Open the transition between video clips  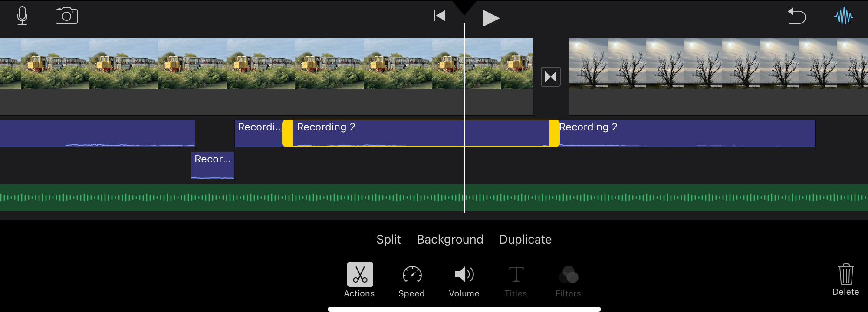(x=551, y=77)
